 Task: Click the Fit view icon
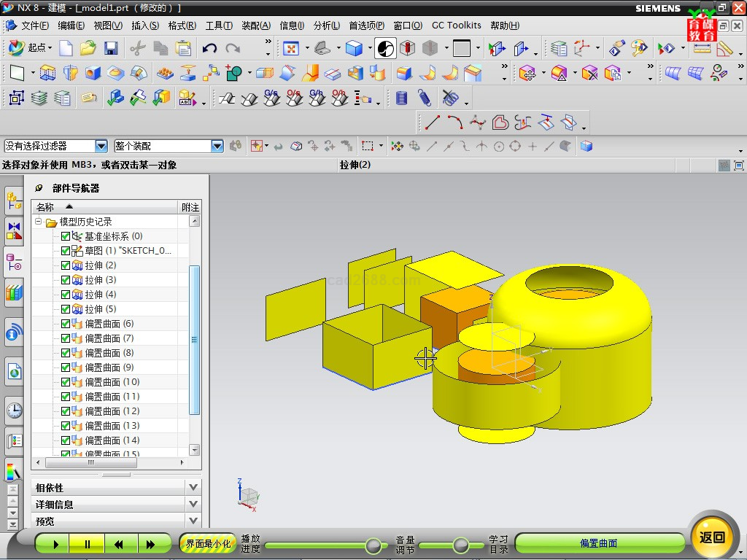[x=291, y=49]
